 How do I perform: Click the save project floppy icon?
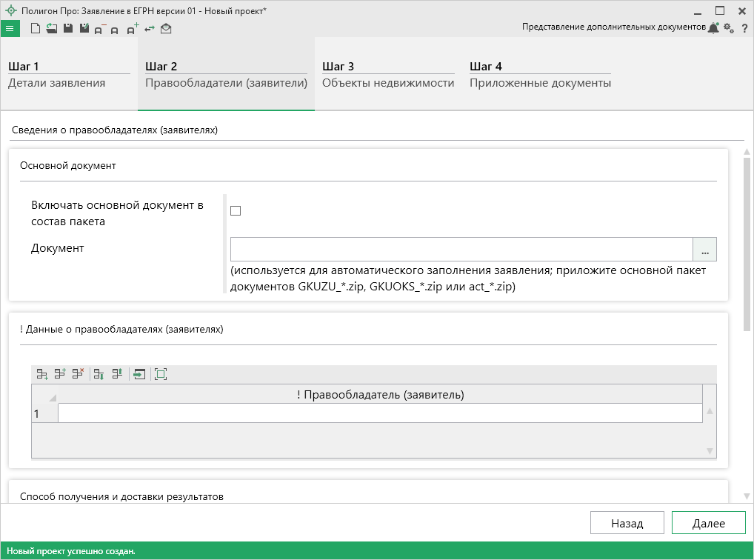pyautogui.click(x=67, y=29)
